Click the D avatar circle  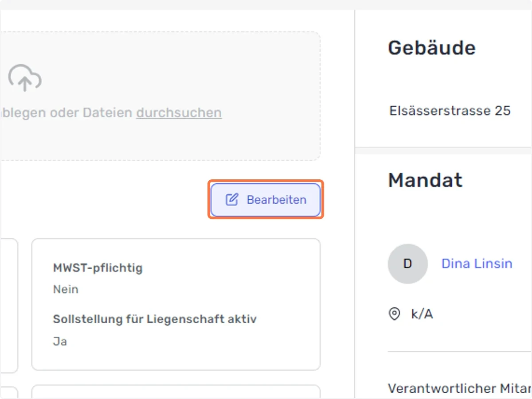pyautogui.click(x=407, y=264)
